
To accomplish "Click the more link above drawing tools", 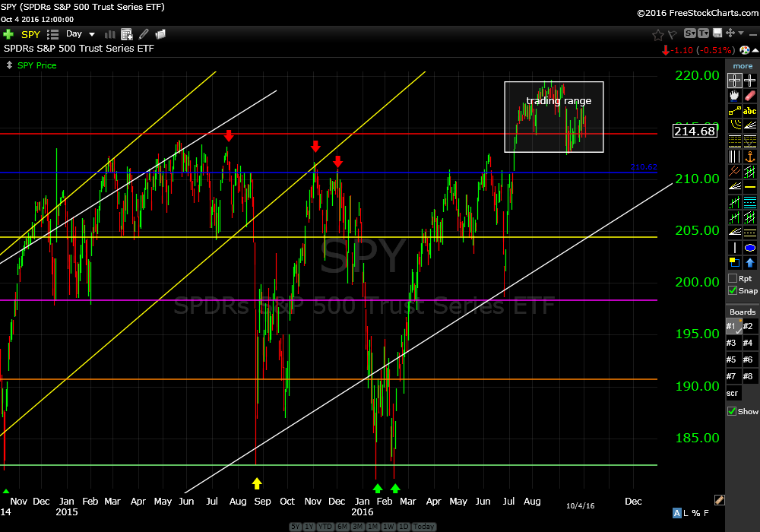I will [743, 66].
